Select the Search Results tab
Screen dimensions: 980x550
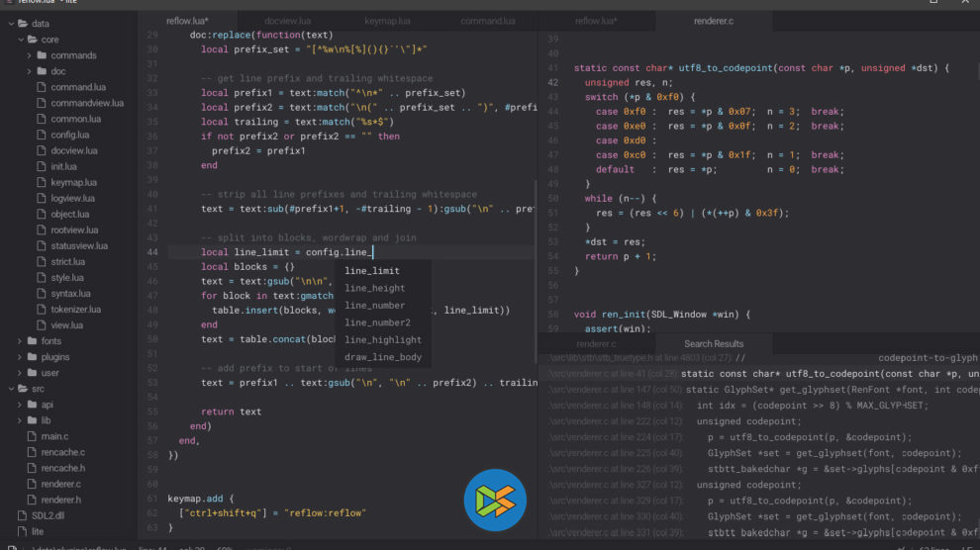click(x=714, y=344)
